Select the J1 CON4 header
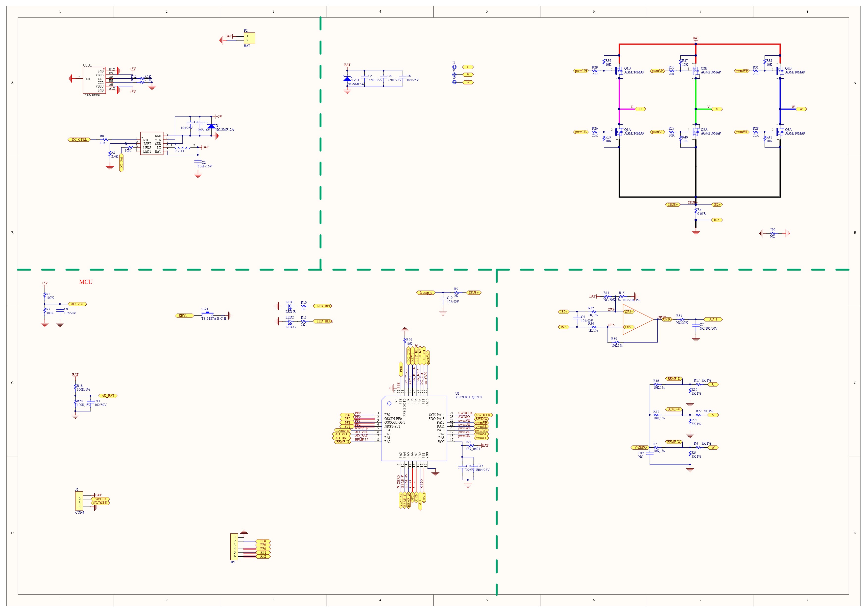This screenshot has height=613, width=868. click(x=79, y=501)
